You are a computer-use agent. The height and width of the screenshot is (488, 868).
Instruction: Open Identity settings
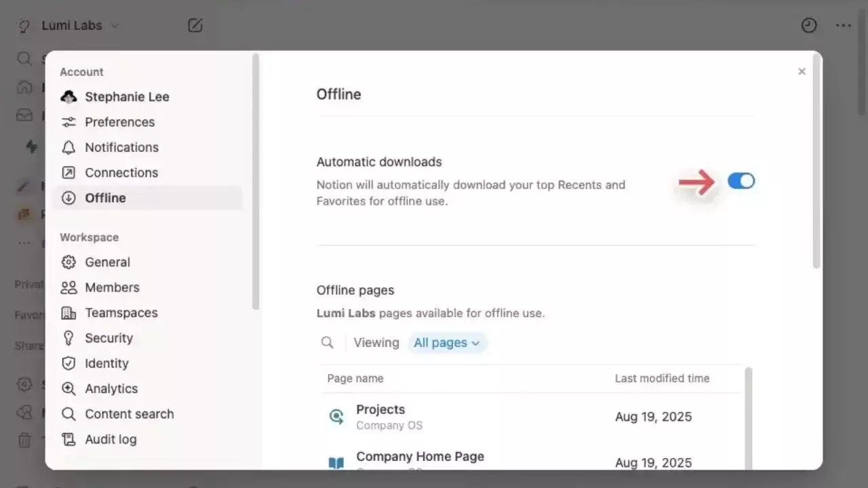point(147,363)
